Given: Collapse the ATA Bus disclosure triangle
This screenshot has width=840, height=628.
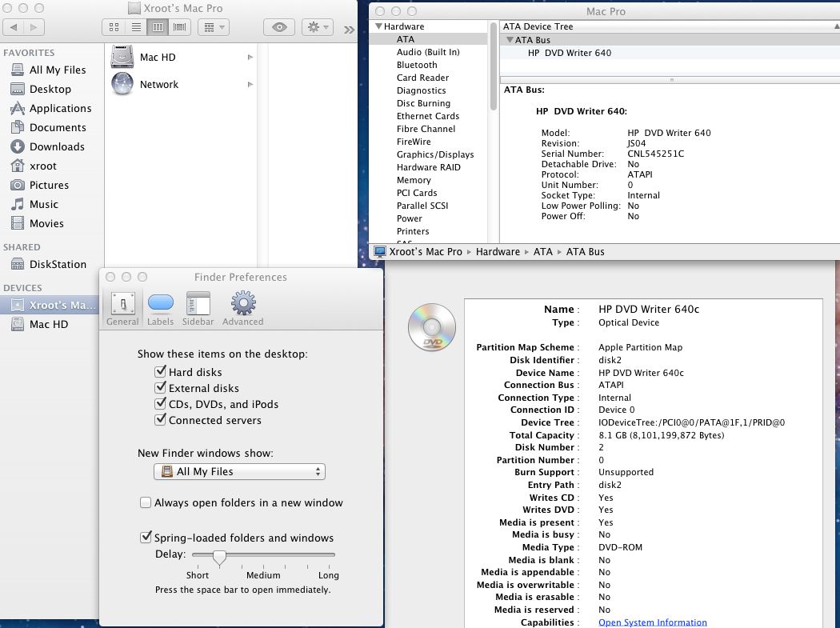Looking at the screenshot, I should pos(510,40).
